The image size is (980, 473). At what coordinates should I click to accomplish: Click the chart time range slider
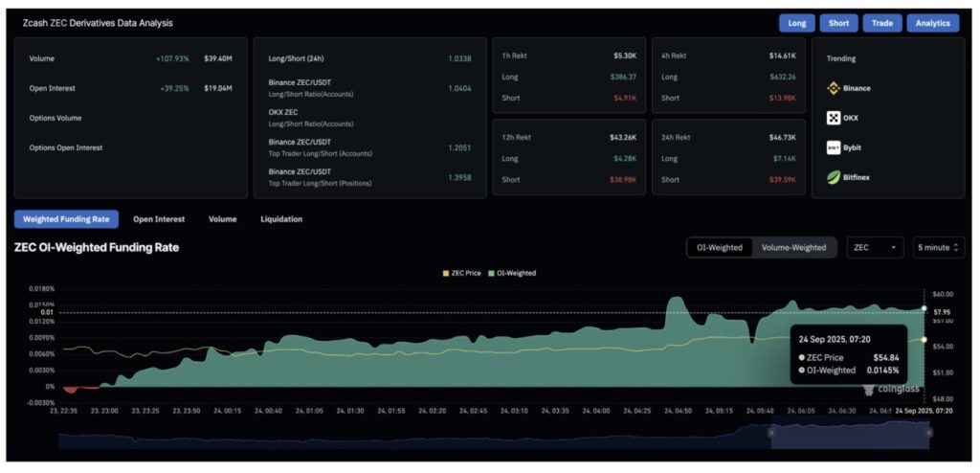(x=849, y=437)
